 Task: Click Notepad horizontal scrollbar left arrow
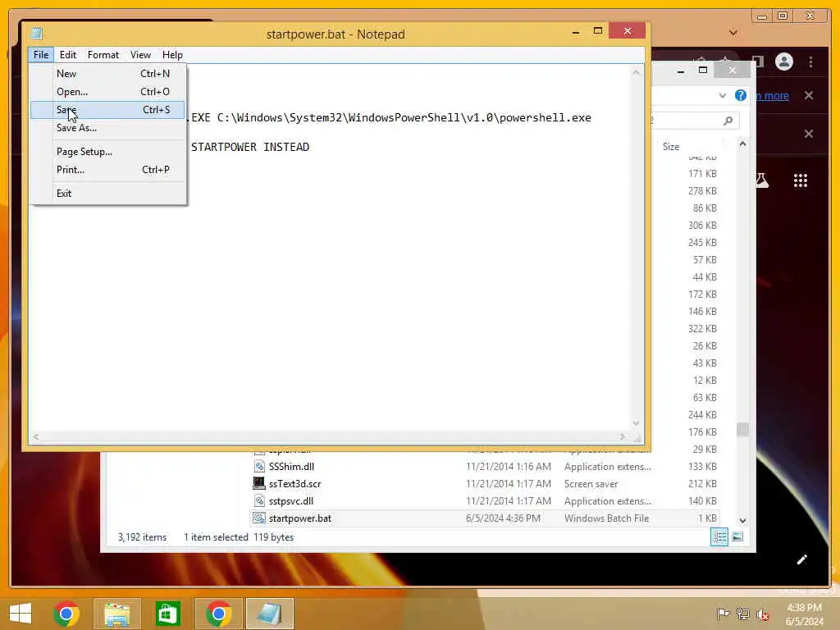pyautogui.click(x=36, y=437)
